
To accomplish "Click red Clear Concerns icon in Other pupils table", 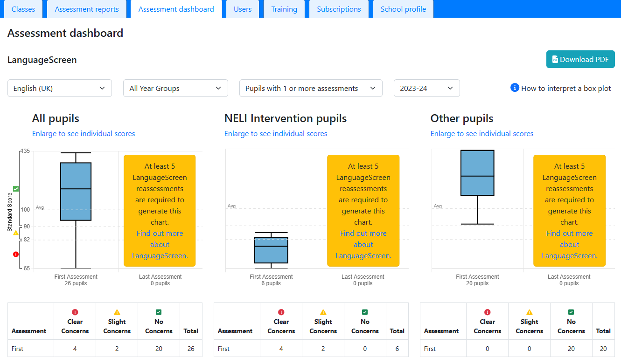I will click(x=487, y=312).
